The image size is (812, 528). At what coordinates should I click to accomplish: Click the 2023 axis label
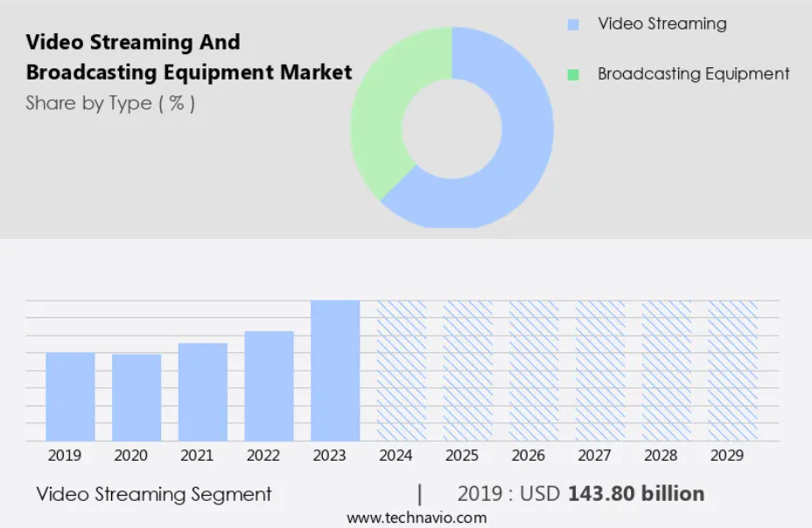point(330,455)
